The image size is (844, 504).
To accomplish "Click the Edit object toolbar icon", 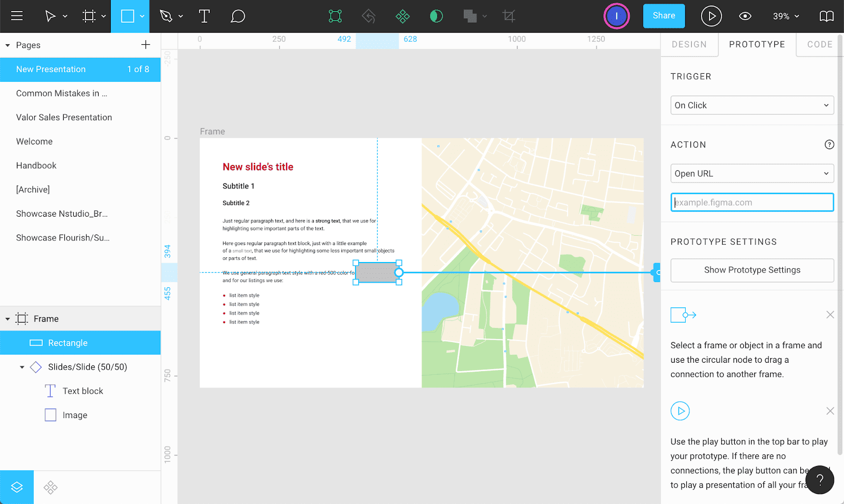I will tap(335, 16).
